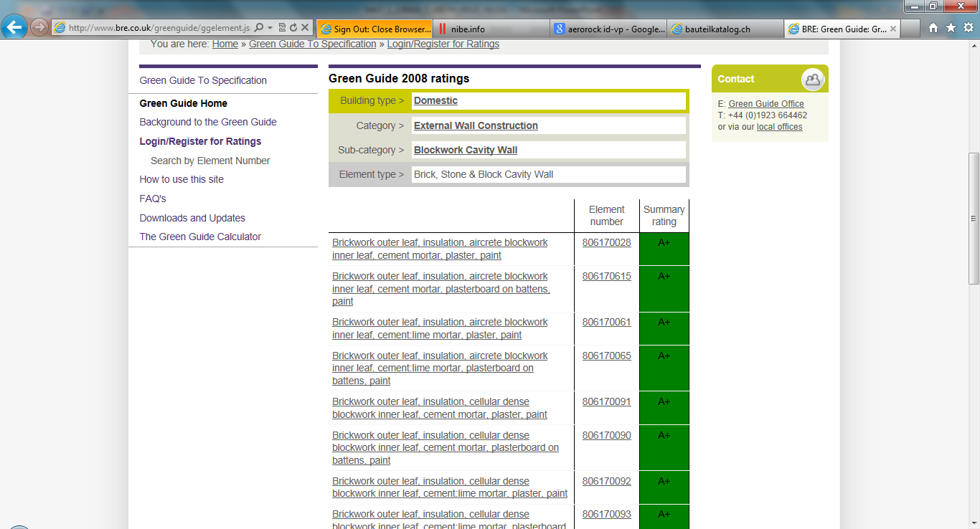
Task: Click the A+ rating cell for 806170091
Action: point(664,408)
